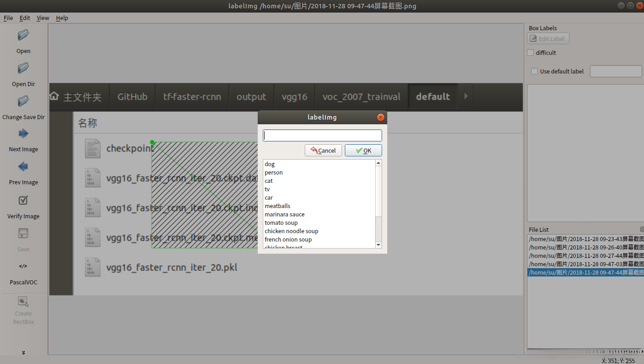Close the labelImg label dialog
The height and width of the screenshot is (364, 644).
coord(381,117)
